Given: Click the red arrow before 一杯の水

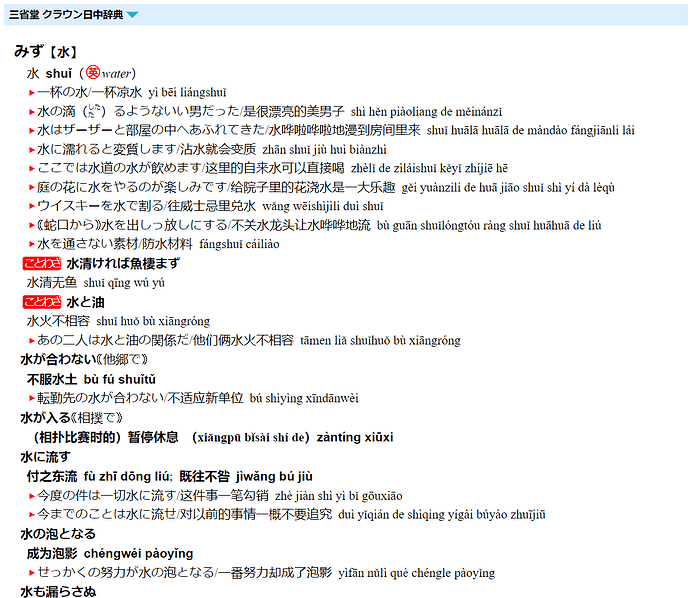Looking at the screenshot, I should click(32, 93).
